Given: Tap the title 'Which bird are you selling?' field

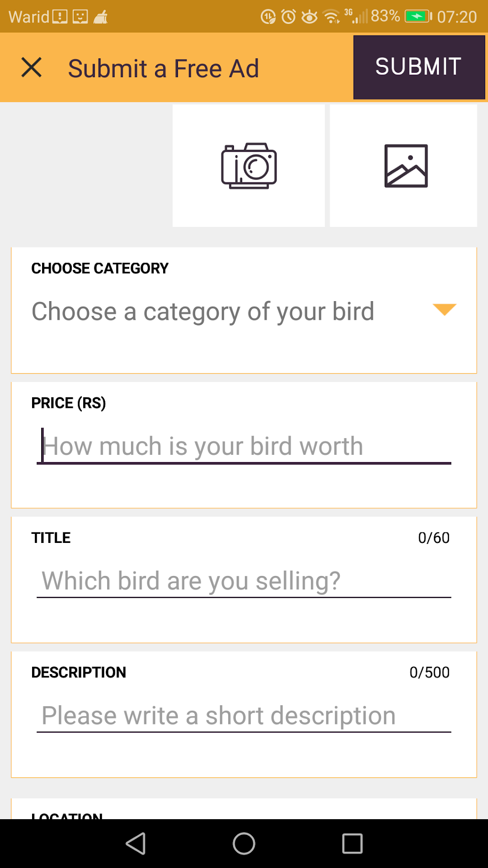Looking at the screenshot, I should (x=244, y=581).
